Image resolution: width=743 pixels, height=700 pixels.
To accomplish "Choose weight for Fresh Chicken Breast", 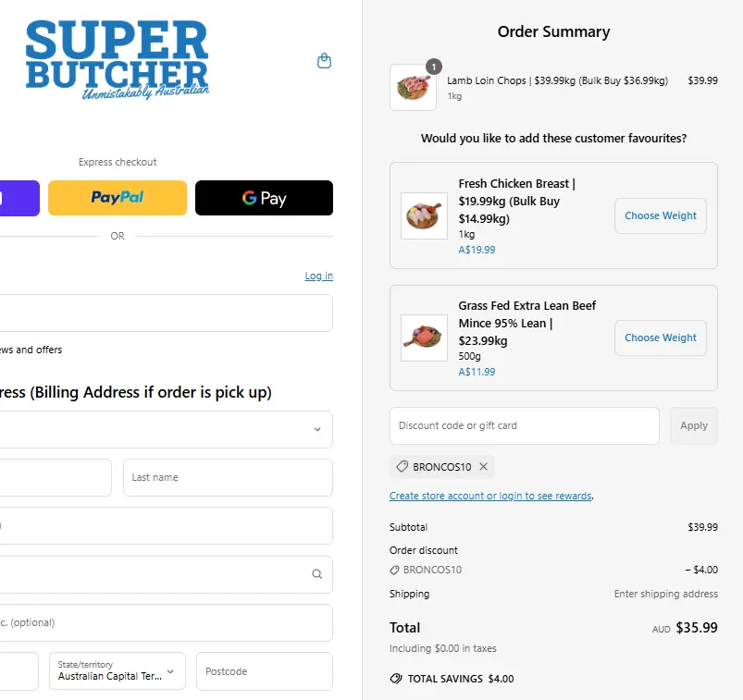I will point(660,215).
